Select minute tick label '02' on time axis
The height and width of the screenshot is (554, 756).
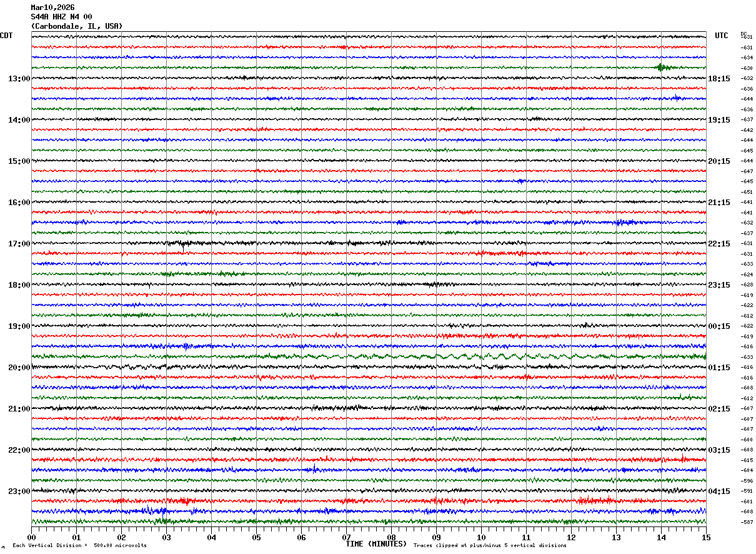pos(121,537)
